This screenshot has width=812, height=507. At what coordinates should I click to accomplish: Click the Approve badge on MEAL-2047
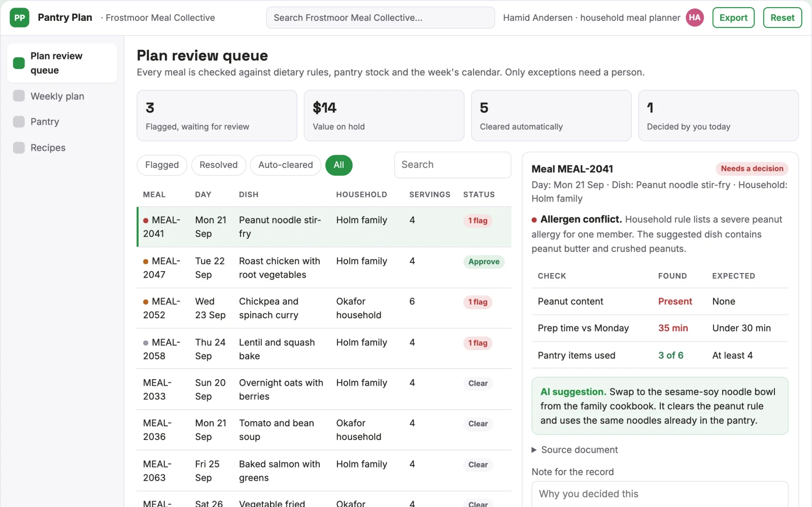tap(484, 262)
